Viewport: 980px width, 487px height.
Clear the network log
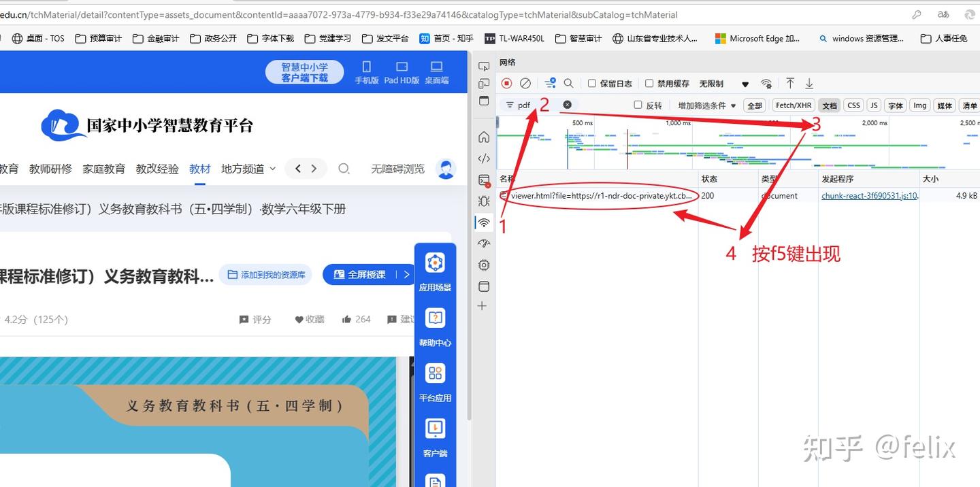(525, 83)
